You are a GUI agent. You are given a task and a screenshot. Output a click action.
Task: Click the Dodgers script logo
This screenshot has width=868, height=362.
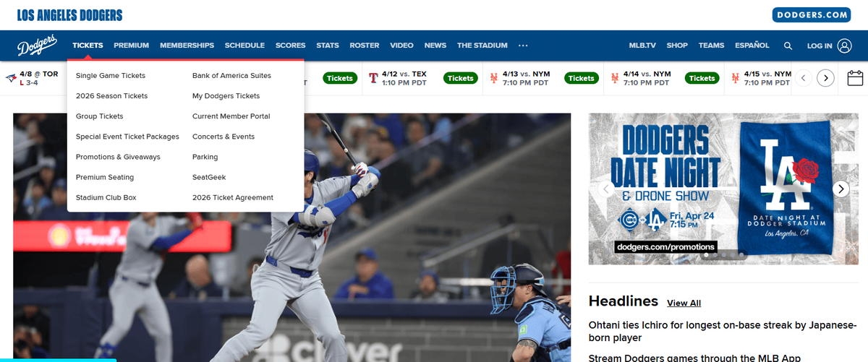pyautogui.click(x=38, y=46)
